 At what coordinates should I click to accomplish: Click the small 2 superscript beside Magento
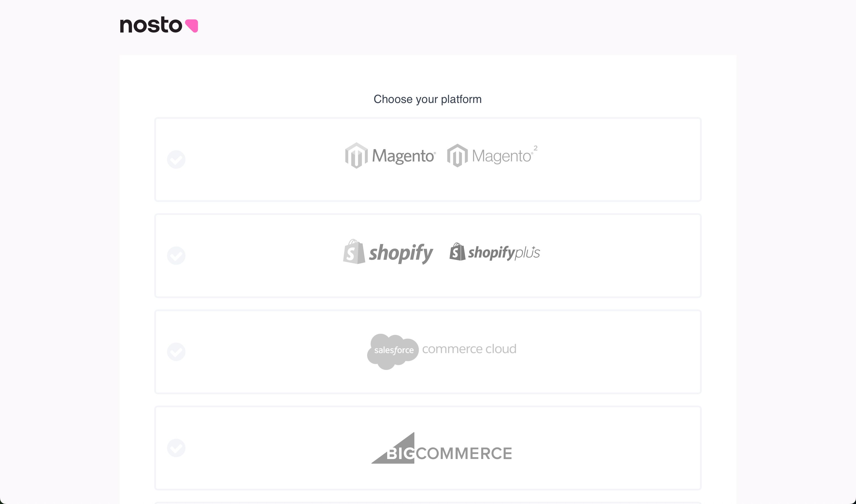pos(535,148)
